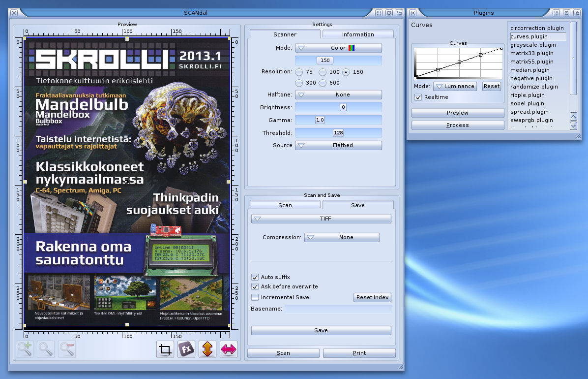Switch to the Save tab

[x=358, y=205]
